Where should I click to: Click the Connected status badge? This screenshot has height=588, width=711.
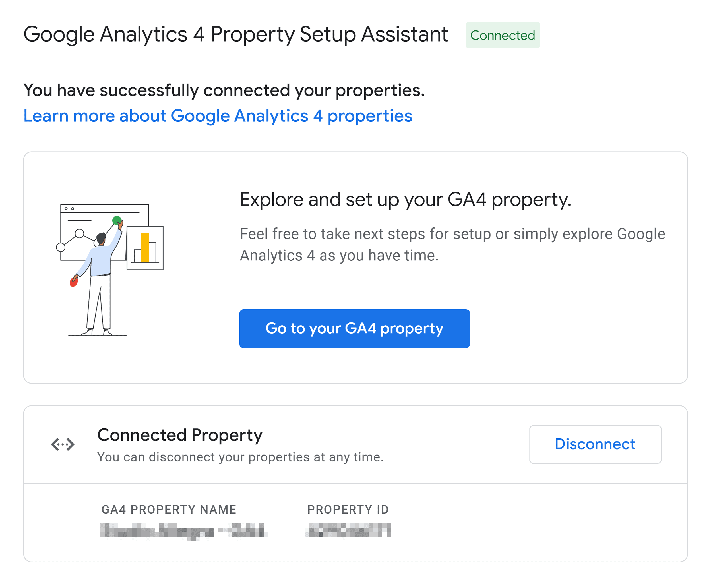pos(503,35)
